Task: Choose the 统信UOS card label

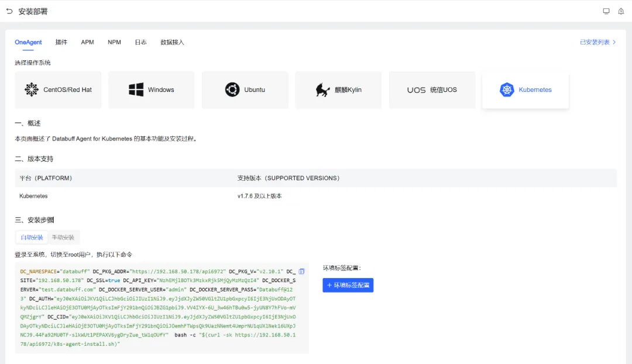Action: tap(444, 90)
